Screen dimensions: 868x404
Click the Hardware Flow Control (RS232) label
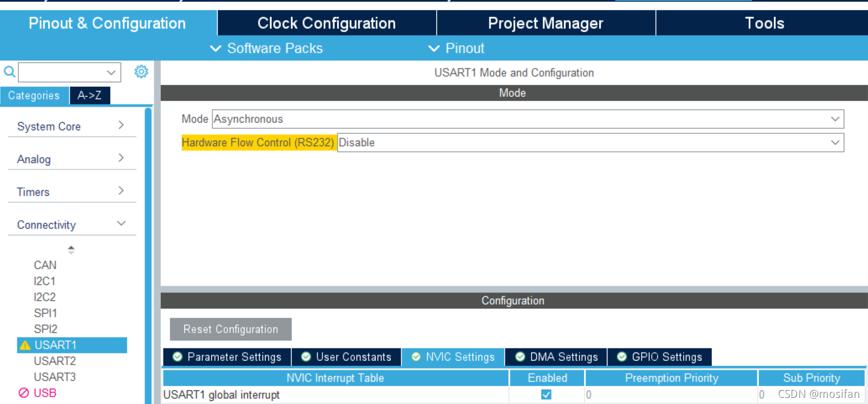(258, 142)
